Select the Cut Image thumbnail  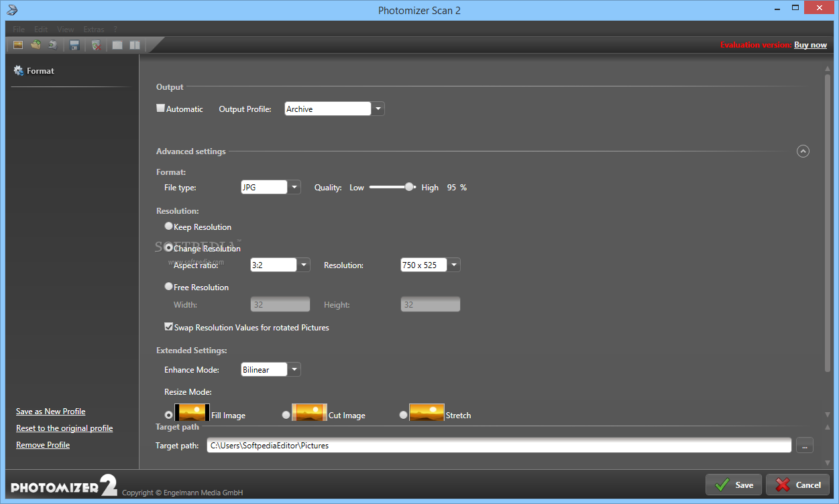pos(309,412)
